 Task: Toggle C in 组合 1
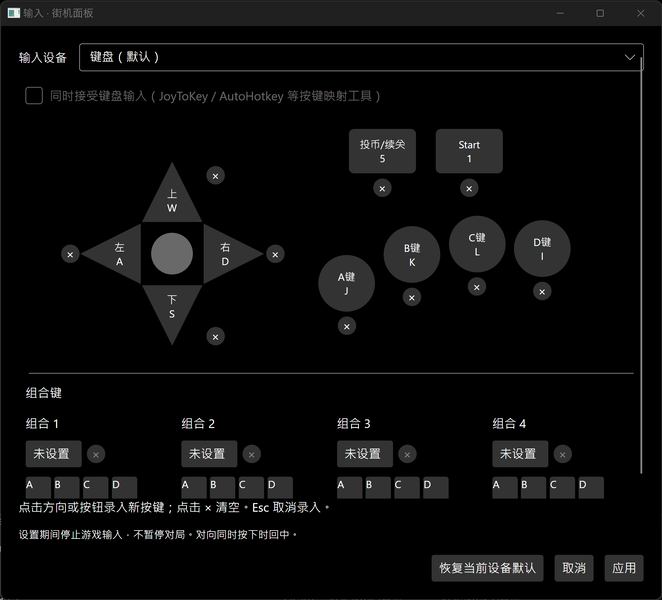[x=95, y=488]
